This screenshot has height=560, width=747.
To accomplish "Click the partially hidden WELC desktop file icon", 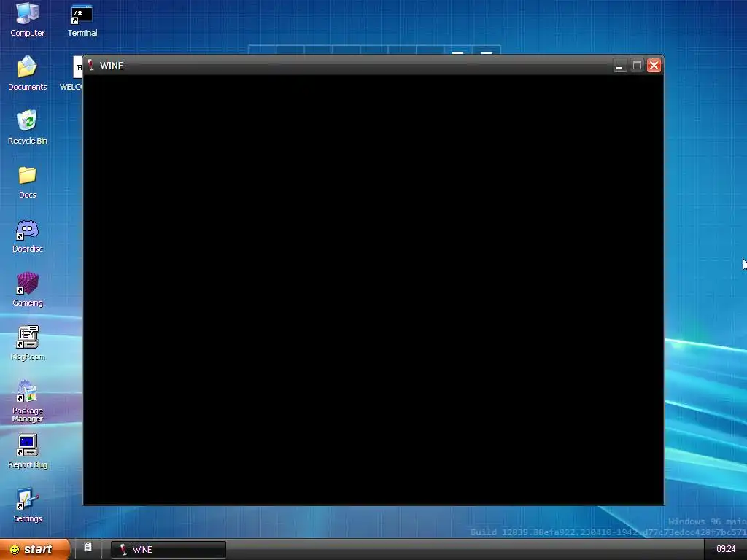I will tap(71, 74).
